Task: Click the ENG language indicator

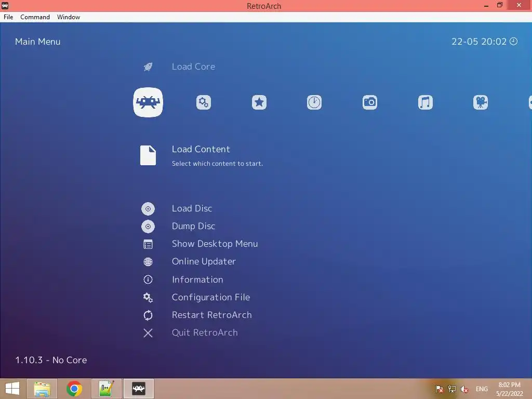Action: (x=482, y=389)
